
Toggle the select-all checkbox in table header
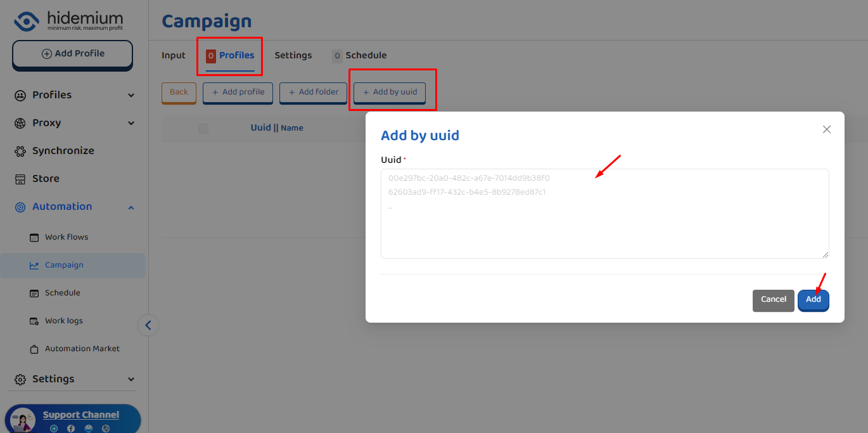pos(203,129)
